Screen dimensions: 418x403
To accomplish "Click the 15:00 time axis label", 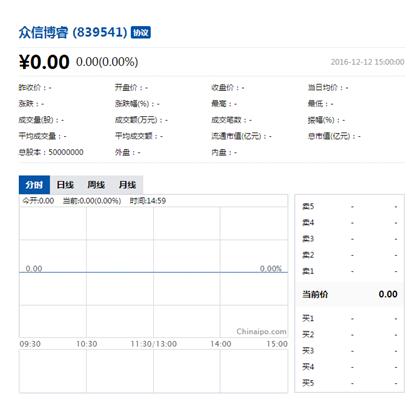I will tap(277, 344).
